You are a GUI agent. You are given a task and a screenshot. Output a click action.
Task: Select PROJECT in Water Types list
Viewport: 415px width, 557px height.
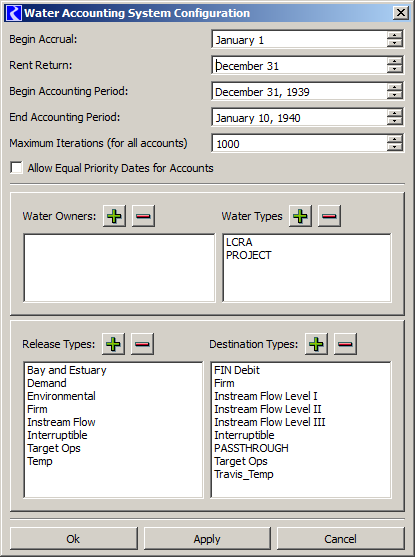coord(249,255)
